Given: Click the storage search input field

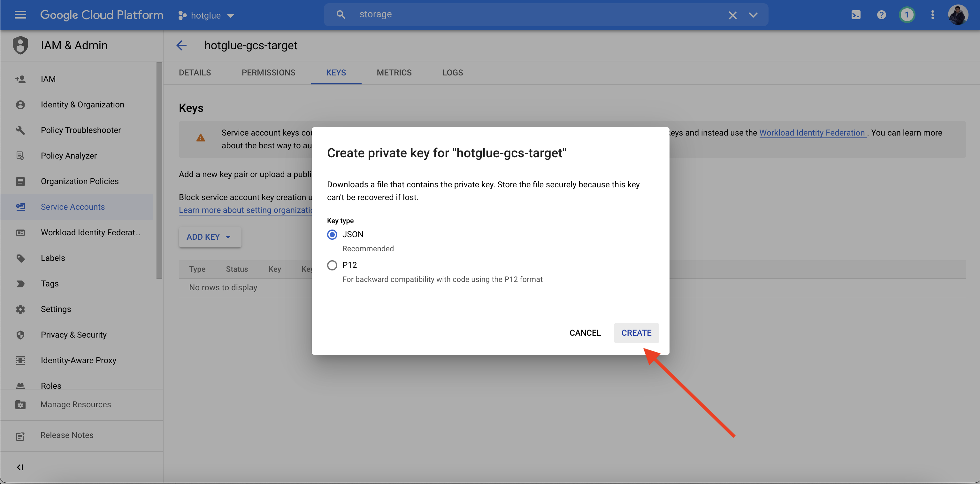Looking at the screenshot, I should [x=532, y=14].
